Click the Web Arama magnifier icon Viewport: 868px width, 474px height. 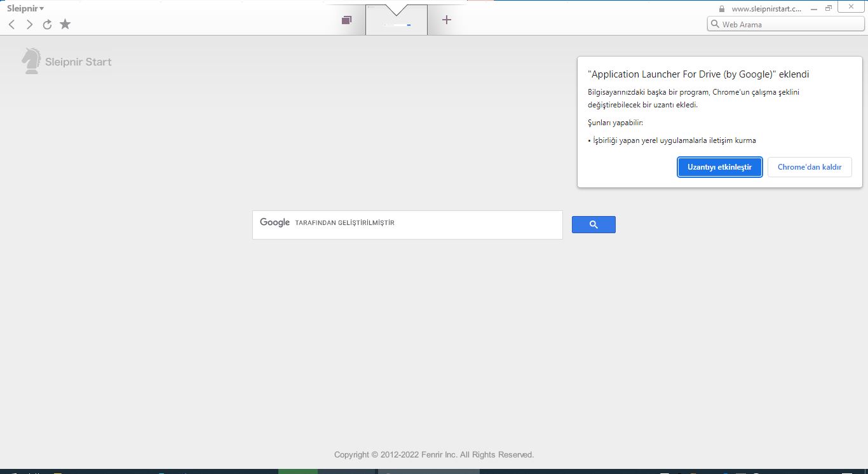715,24
